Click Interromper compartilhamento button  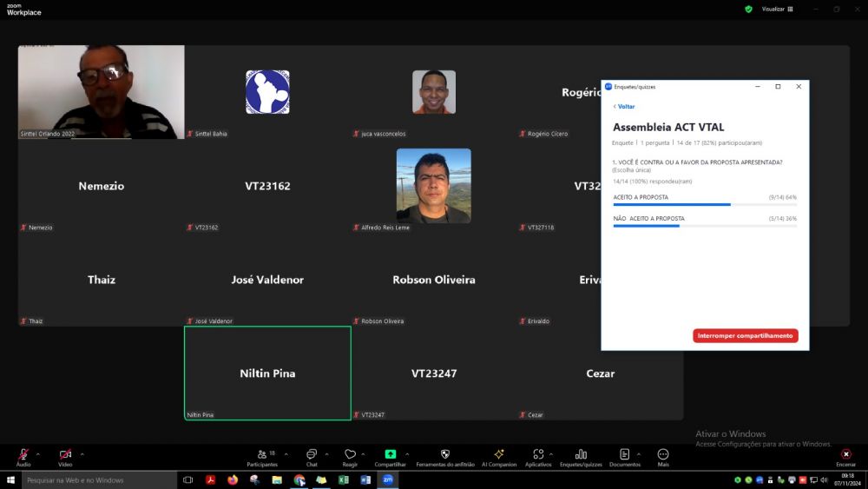point(745,335)
